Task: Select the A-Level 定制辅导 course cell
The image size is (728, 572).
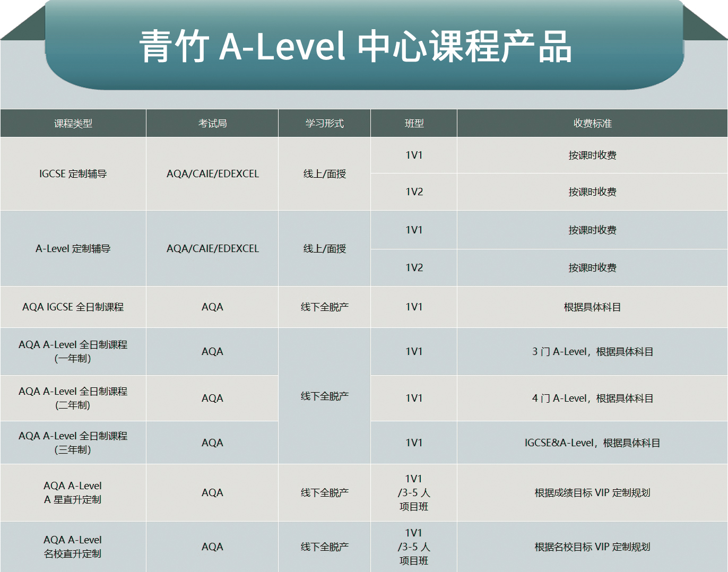Action: click(x=73, y=248)
